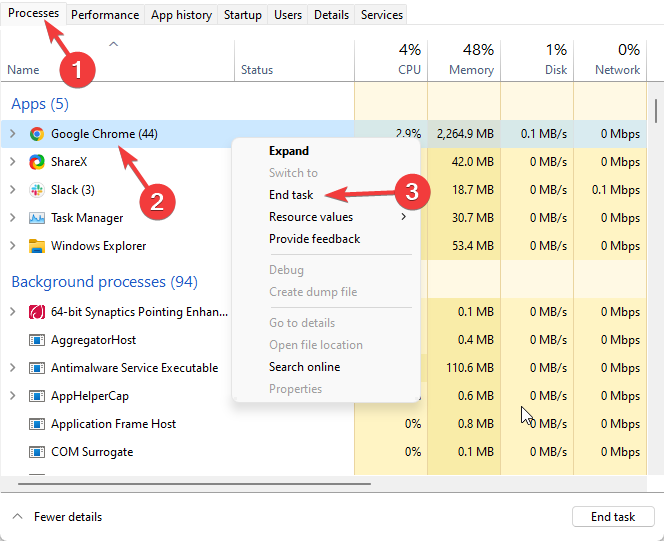This screenshot has width=664, height=541.
Task: Click the COM Surrogate process icon
Action: pyautogui.click(x=37, y=452)
